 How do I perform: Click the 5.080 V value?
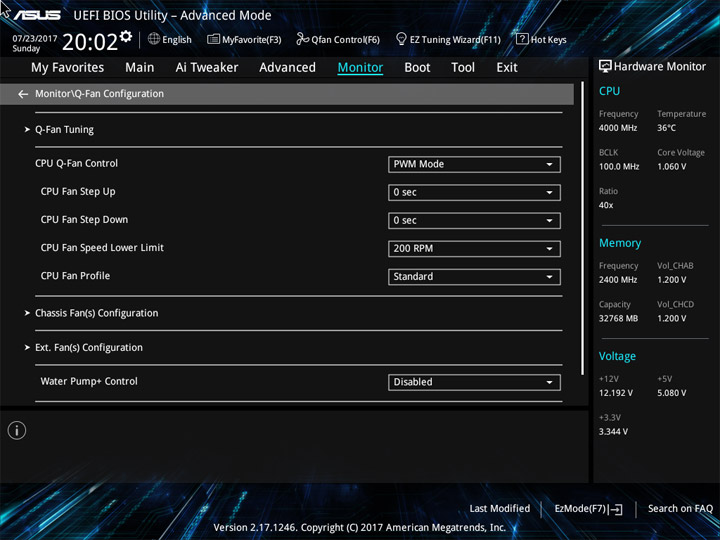pyautogui.click(x=671, y=393)
